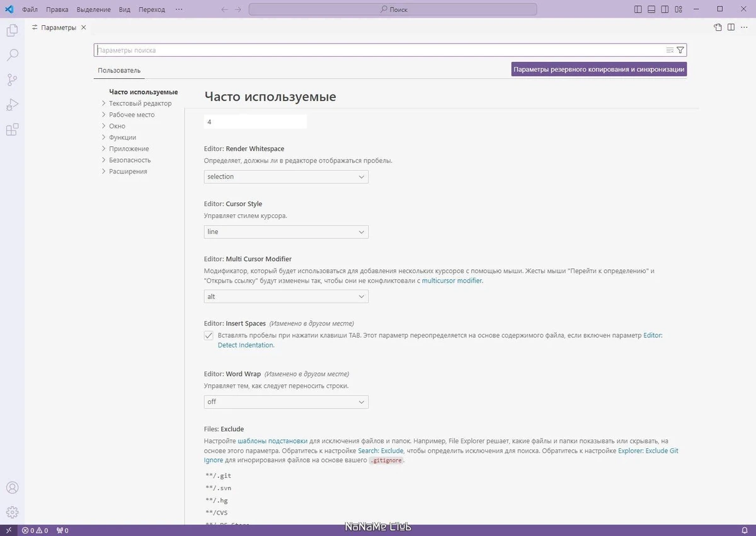Expand Текстовый редактор tree section
Screen dimensions: 756x536
(x=104, y=103)
